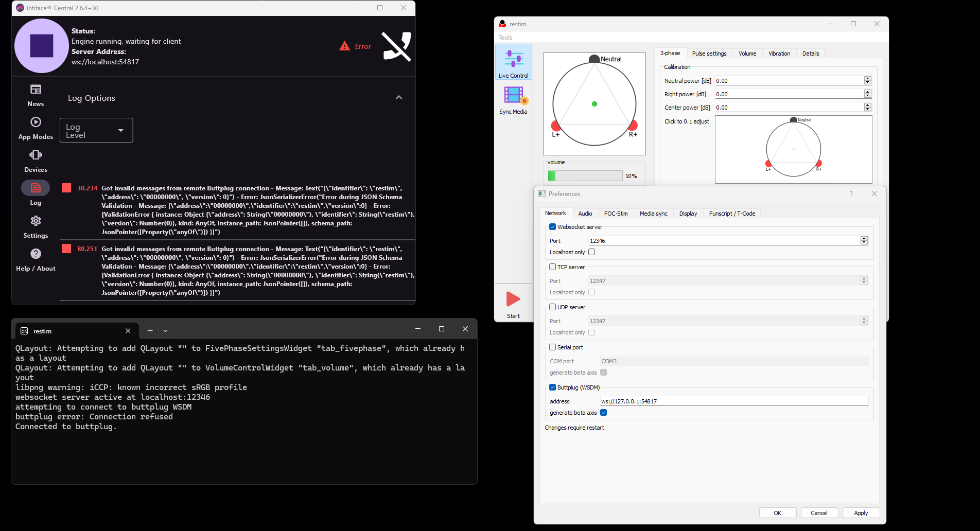Open the Vibration tab in restim
The image size is (980, 531).
point(779,54)
